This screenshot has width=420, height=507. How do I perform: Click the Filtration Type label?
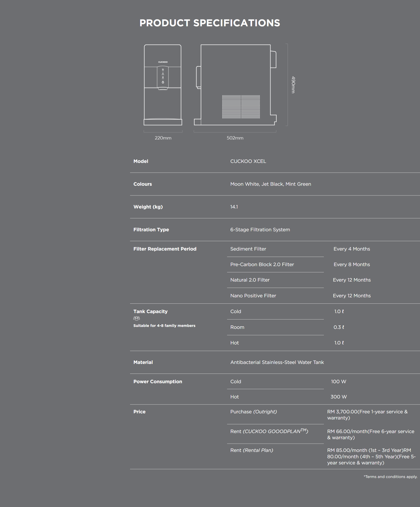[x=151, y=230]
